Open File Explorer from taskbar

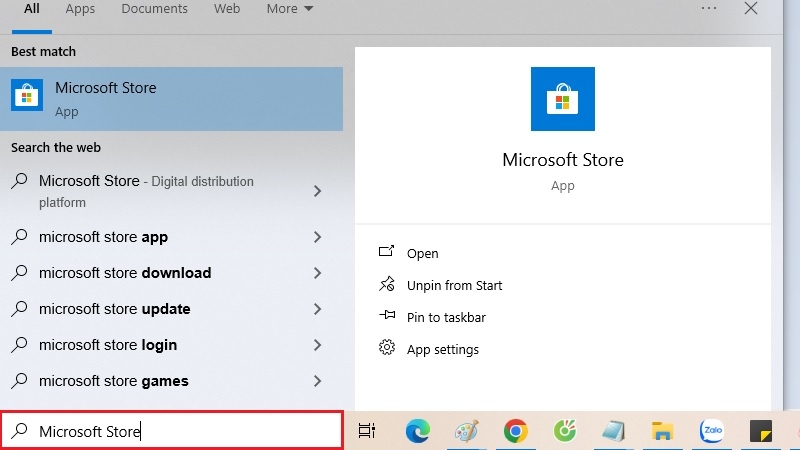tap(662, 431)
